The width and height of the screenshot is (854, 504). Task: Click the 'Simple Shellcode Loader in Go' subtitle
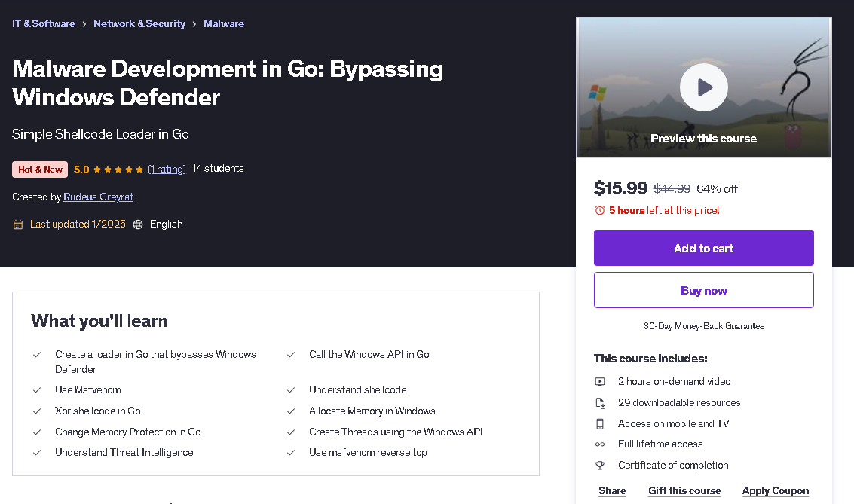click(101, 134)
